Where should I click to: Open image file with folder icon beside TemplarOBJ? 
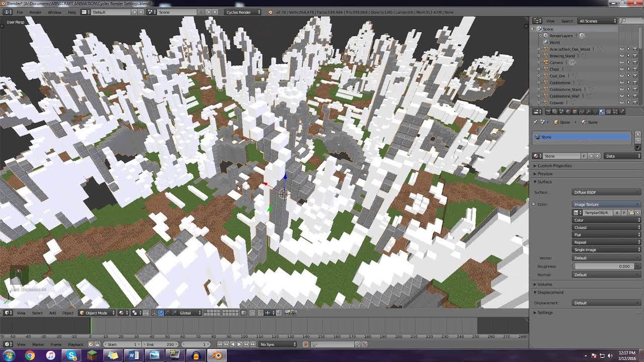631,213
